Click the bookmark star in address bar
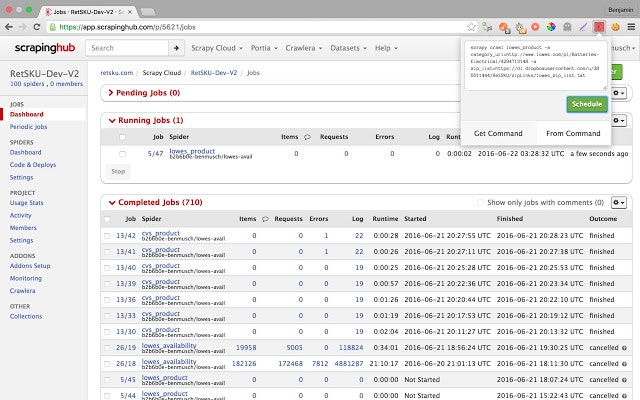This screenshot has width=640, height=400. coord(469,28)
